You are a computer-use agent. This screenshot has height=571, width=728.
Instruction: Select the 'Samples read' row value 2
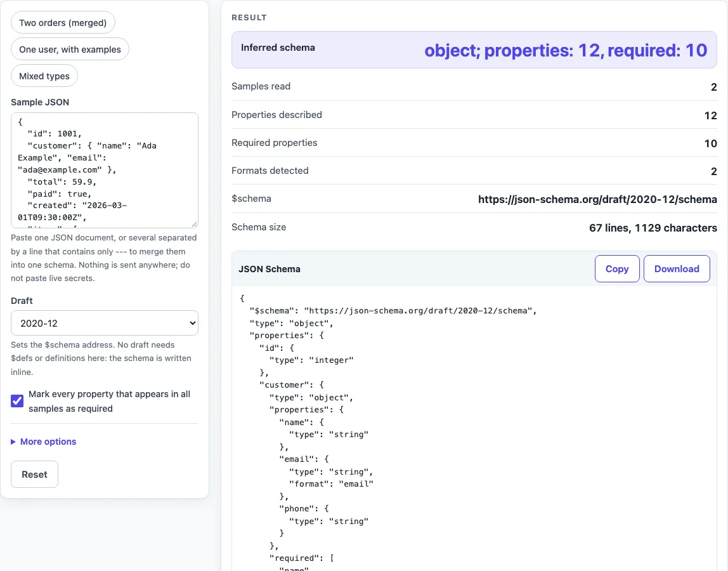coord(713,87)
